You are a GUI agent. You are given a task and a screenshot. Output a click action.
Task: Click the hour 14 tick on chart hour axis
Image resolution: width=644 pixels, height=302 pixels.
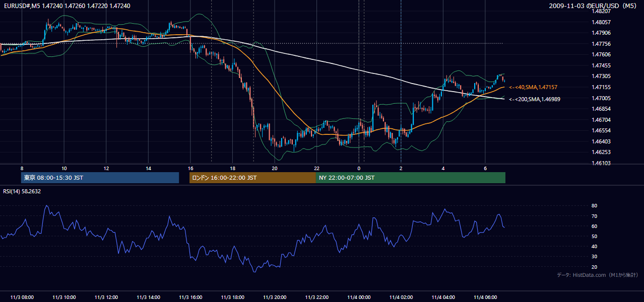(148, 168)
